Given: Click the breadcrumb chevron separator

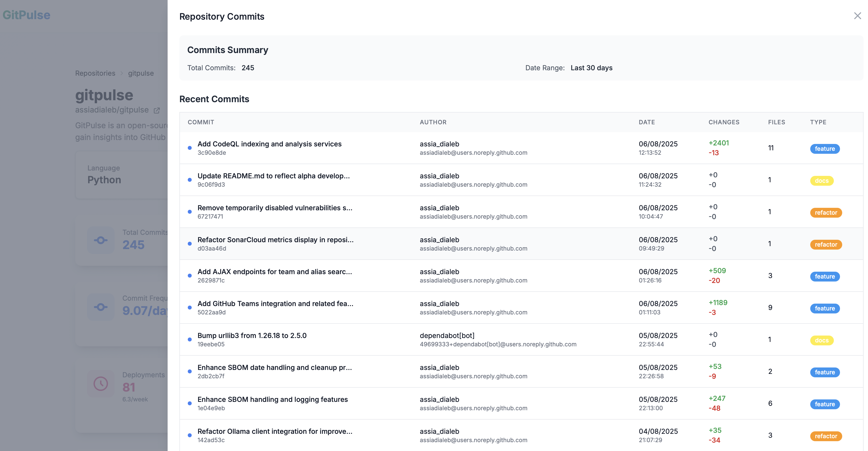Looking at the screenshot, I should pos(122,73).
